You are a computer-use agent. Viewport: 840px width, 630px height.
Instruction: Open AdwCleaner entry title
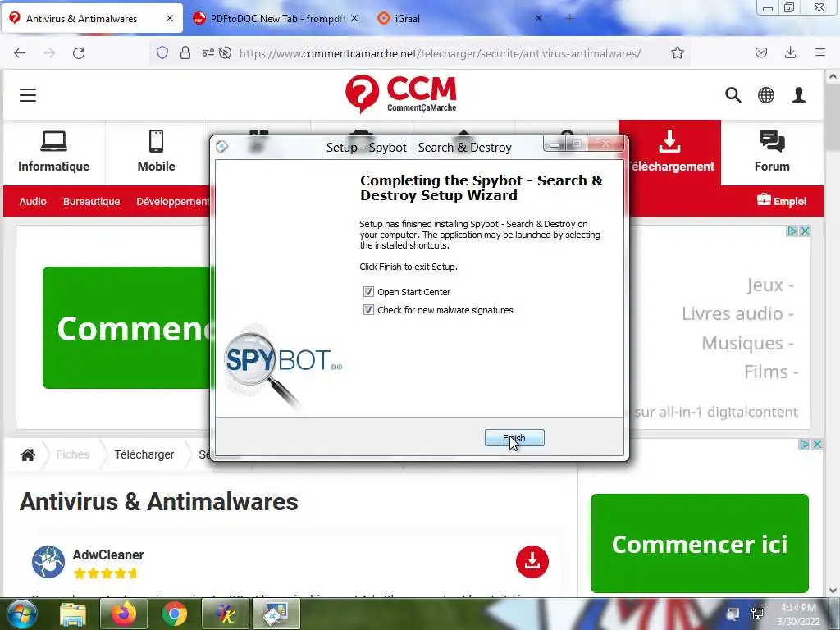click(x=108, y=555)
